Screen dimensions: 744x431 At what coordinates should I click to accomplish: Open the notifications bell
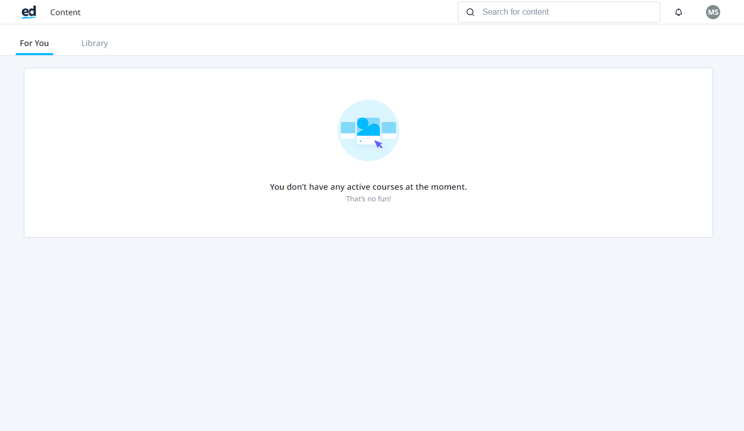678,12
